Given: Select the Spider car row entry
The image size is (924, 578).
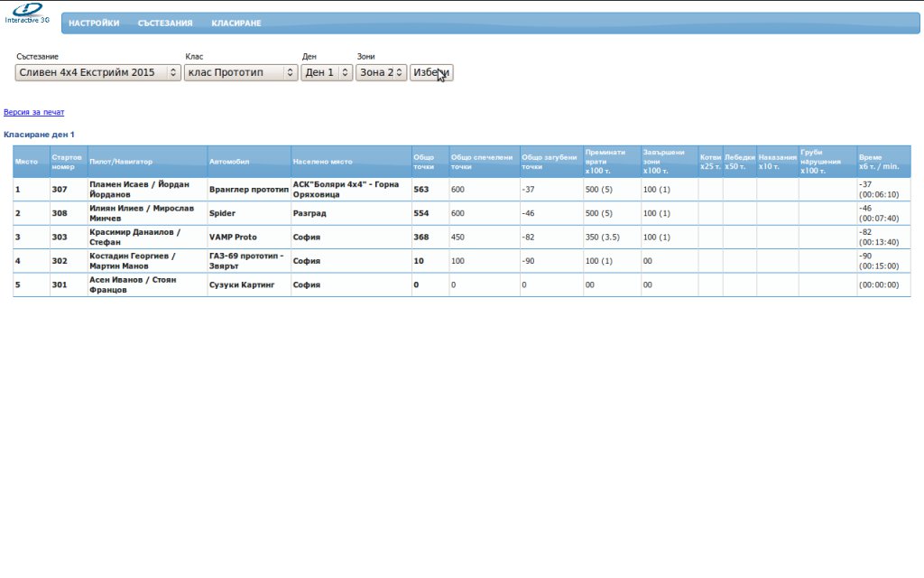Looking at the screenshot, I should pyautogui.click(x=222, y=214).
